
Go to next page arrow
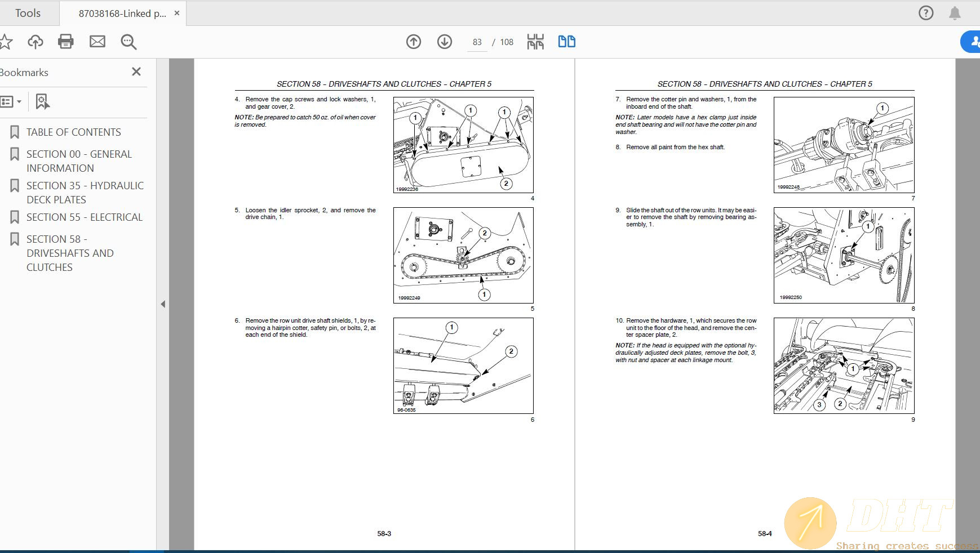[444, 42]
